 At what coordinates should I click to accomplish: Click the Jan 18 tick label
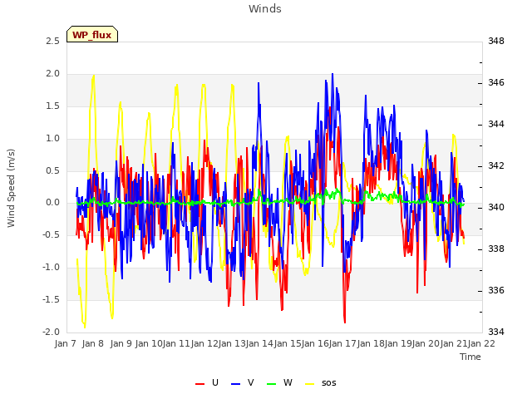click(371, 343)
